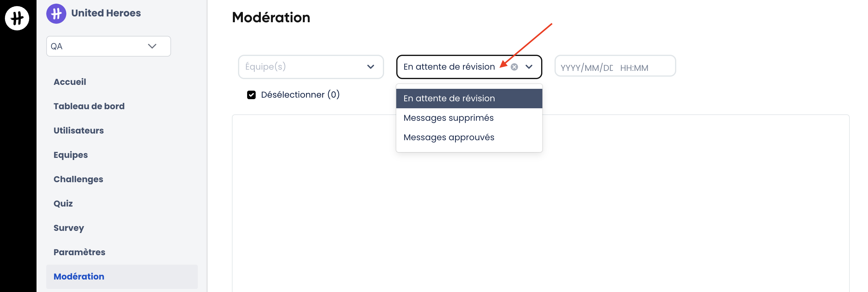Open the Quiz page
Screen dimensions: 868x292
[x=63, y=203]
